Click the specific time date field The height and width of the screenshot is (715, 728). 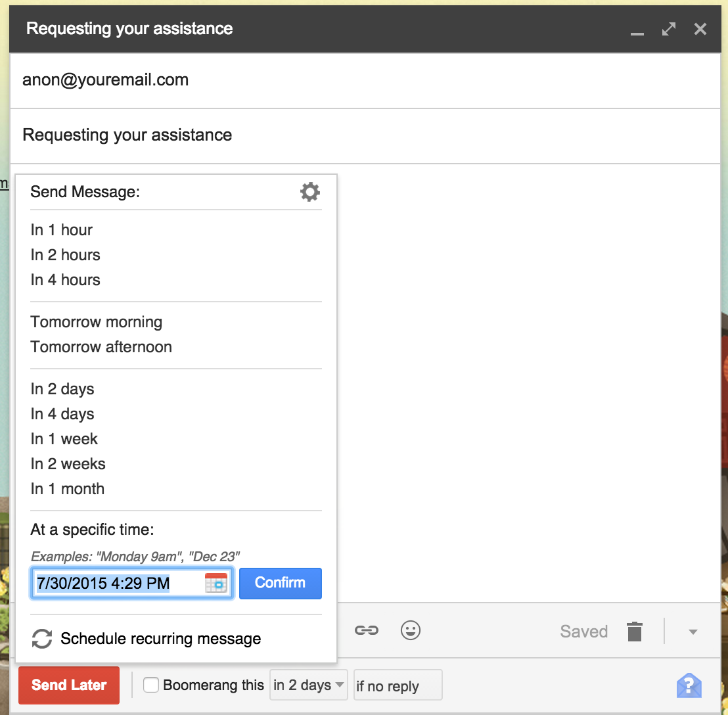(118, 583)
